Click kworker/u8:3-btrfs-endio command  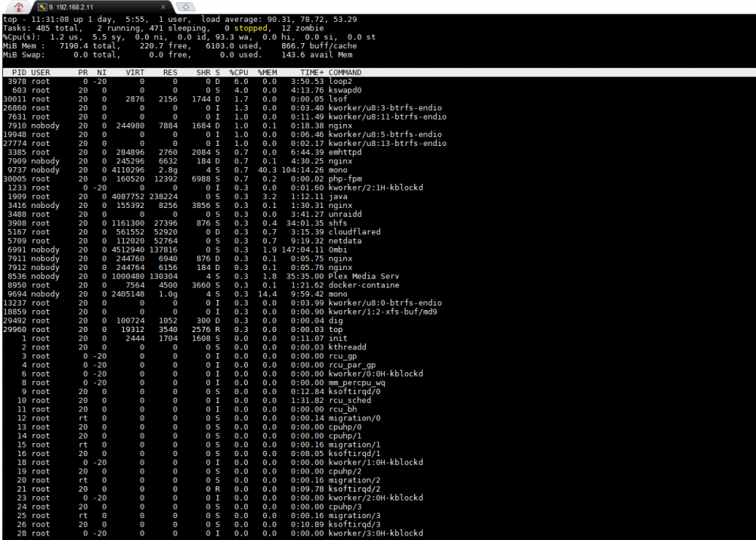(x=385, y=107)
